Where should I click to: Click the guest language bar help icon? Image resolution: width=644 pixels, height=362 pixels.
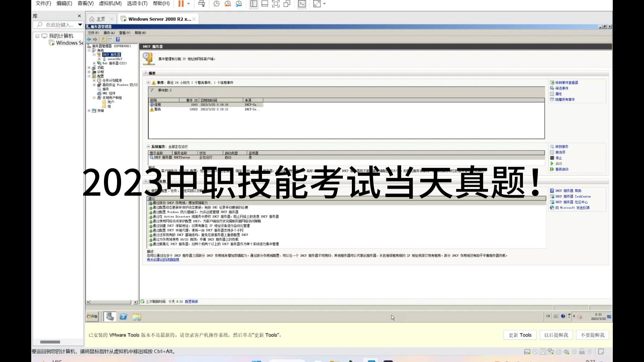(563, 316)
